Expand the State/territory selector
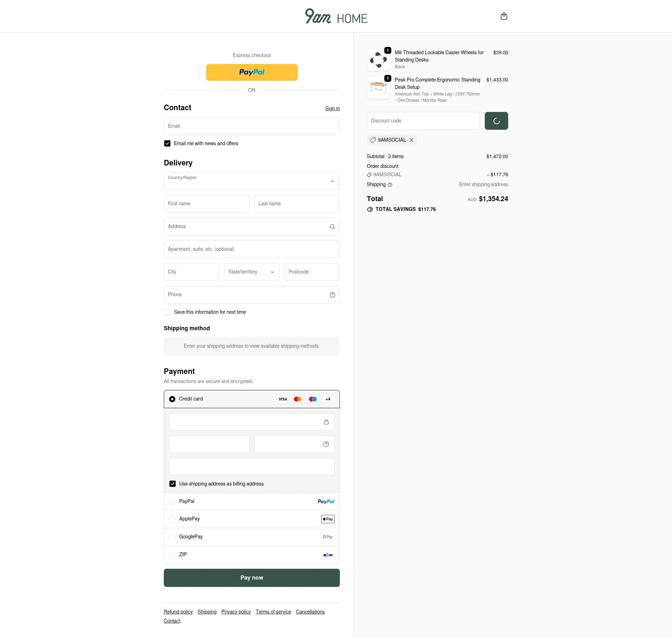The width and height of the screenshot is (672, 638). [252, 272]
